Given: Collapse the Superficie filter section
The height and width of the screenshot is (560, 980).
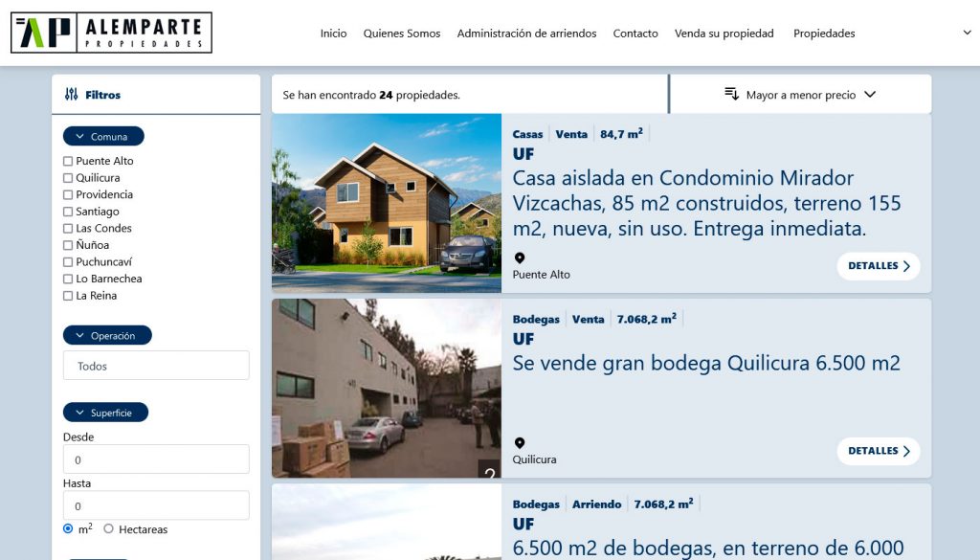Looking at the screenshot, I should point(105,413).
